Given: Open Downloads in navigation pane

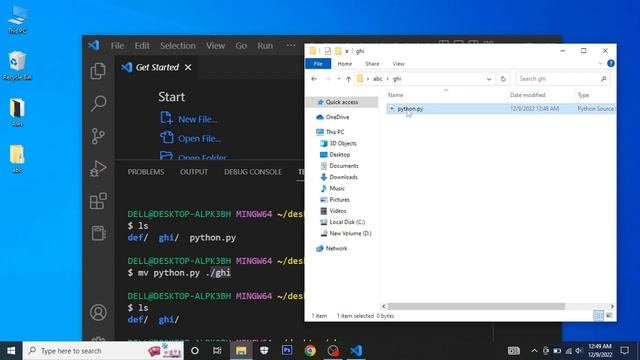Looking at the screenshot, I should pos(343,177).
